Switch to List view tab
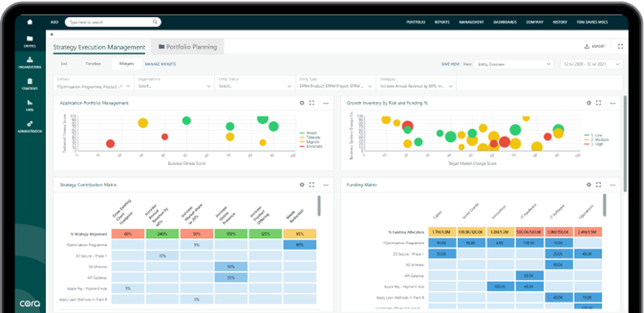 tap(64, 64)
